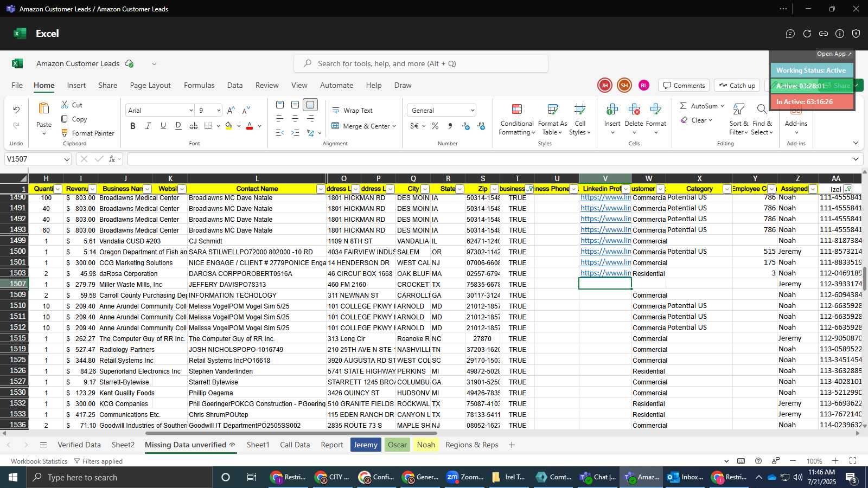Viewport: 868px width, 488px height.
Task: Click the search box for tools and help
Action: 421,63
